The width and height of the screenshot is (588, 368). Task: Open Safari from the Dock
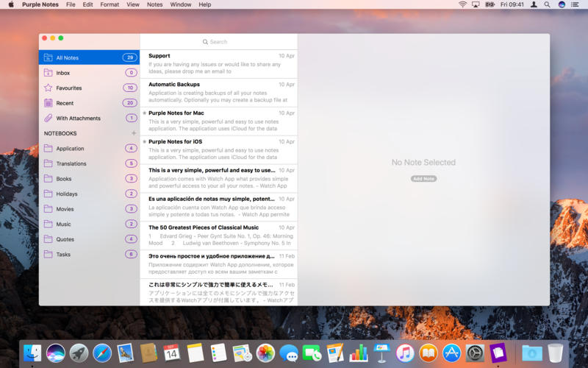coord(102,353)
